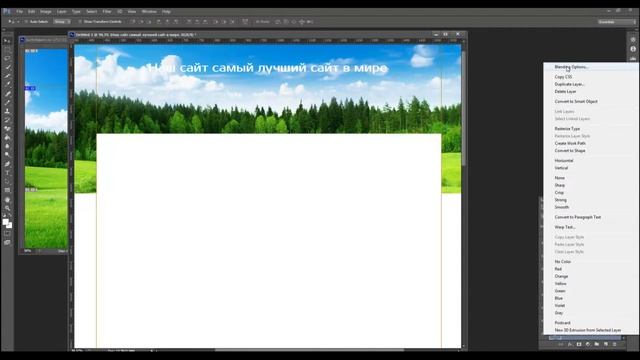Choose Rasterize Type in context menu
640x360 pixels.
[567, 129]
